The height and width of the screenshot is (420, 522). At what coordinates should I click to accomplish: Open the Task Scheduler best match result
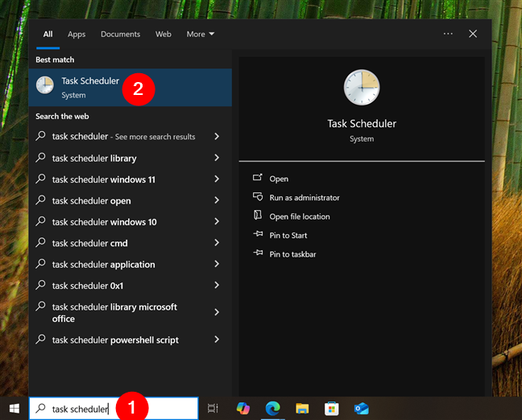tap(130, 88)
